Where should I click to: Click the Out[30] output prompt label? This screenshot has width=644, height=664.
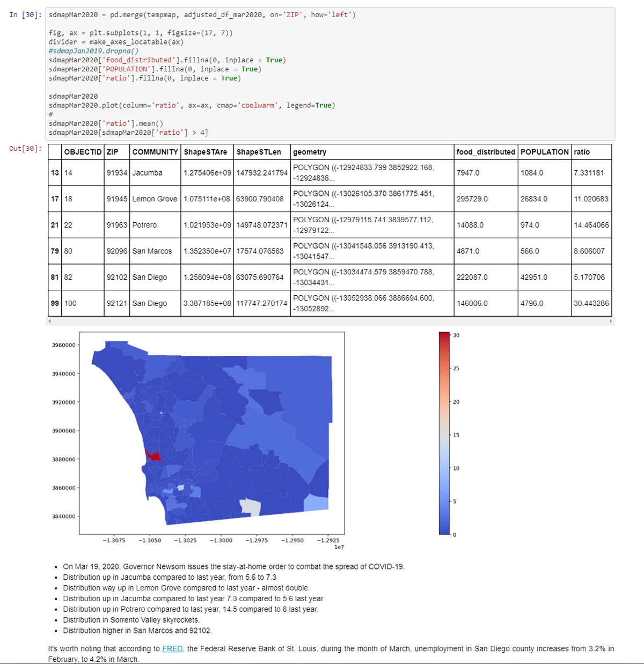(x=25, y=148)
